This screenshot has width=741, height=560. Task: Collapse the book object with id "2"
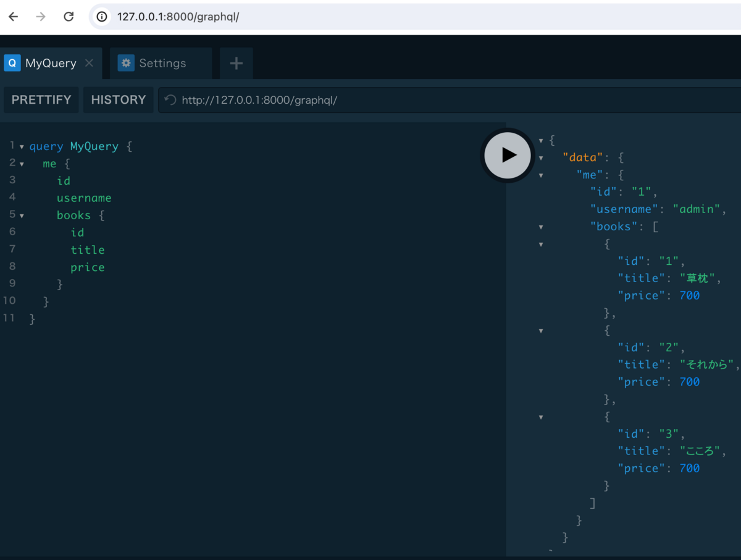(x=542, y=331)
